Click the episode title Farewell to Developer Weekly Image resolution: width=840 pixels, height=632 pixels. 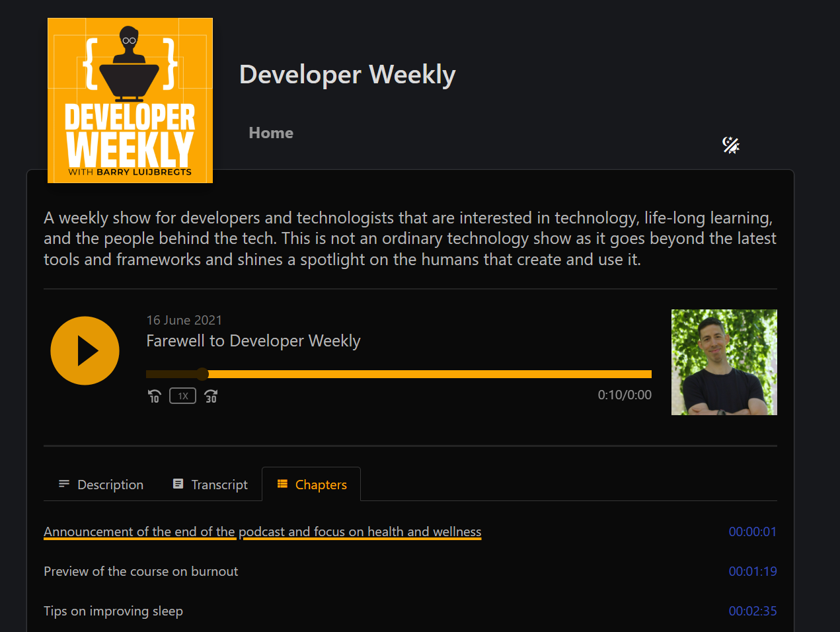coord(253,341)
